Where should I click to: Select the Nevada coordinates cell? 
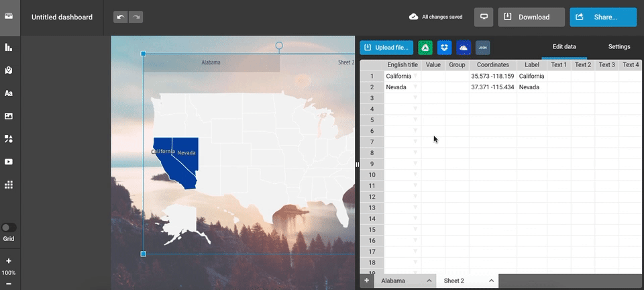tap(492, 87)
